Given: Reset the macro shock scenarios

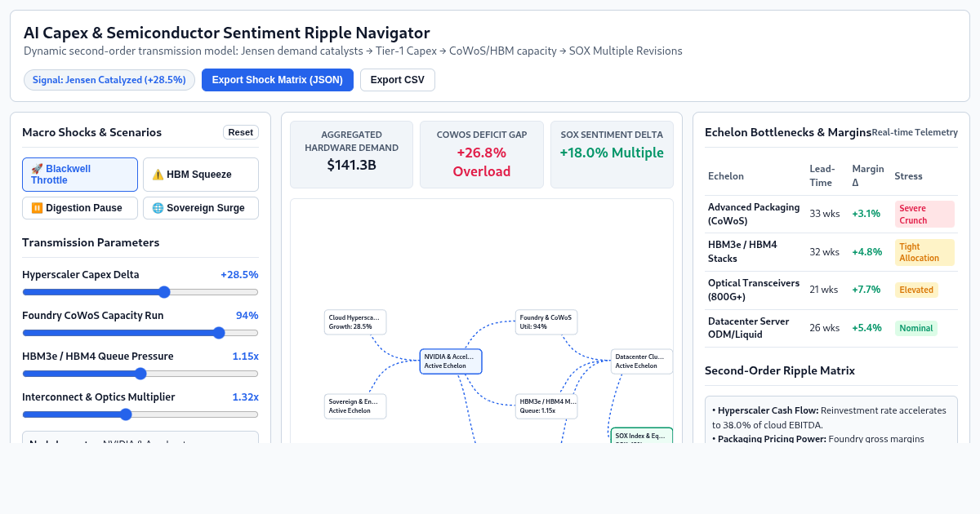Looking at the screenshot, I should (x=241, y=132).
